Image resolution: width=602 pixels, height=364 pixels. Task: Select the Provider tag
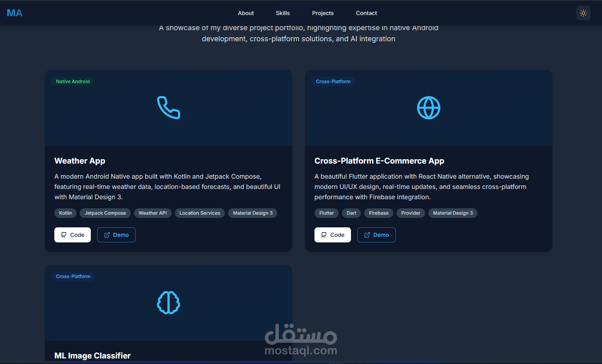coord(411,213)
